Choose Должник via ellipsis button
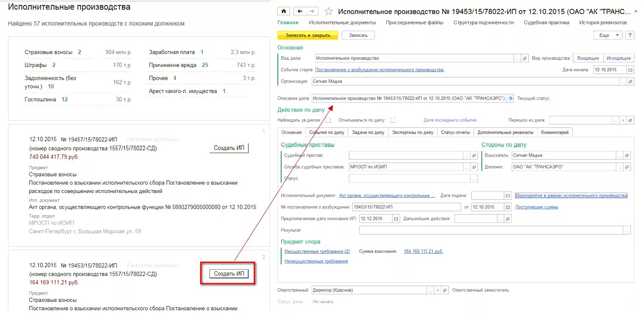 [x=620, y=167]
